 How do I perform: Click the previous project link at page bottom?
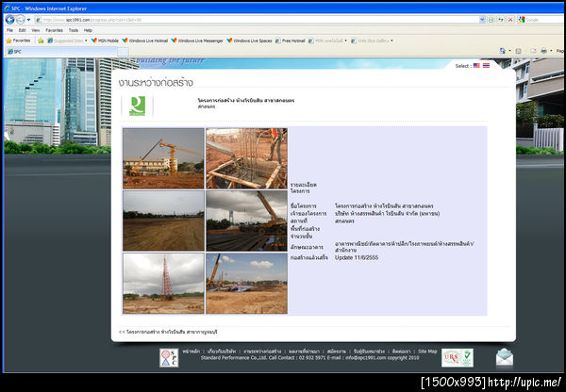click(x=168, y=332)
